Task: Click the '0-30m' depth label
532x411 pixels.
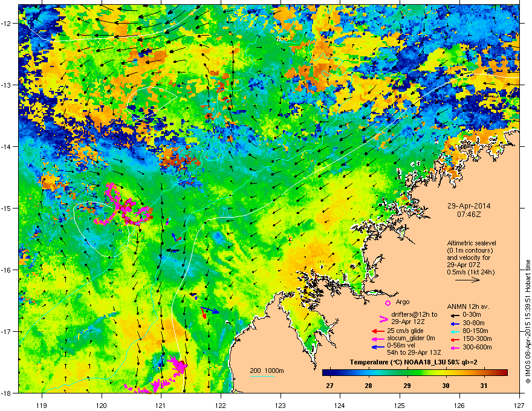Action: click(x=472, y=315)
